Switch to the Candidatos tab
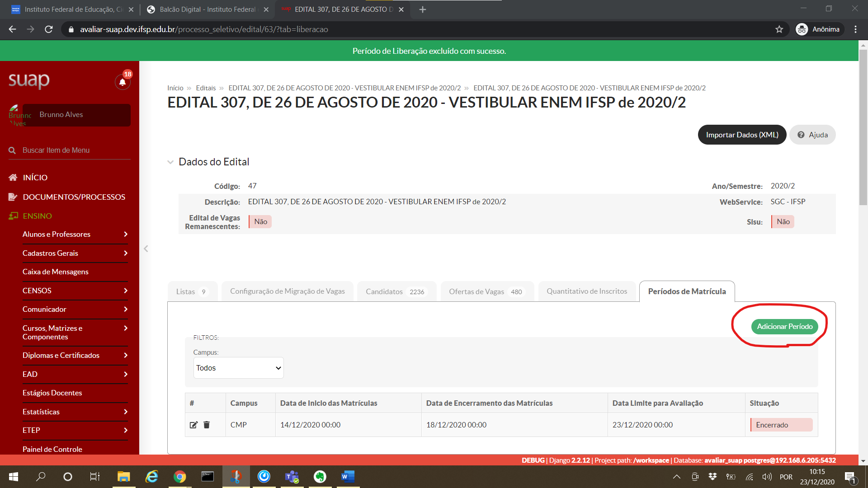Image resolution: width=868 pixels, height=488 pixels. pyautogui.click(x=396, y=291)
